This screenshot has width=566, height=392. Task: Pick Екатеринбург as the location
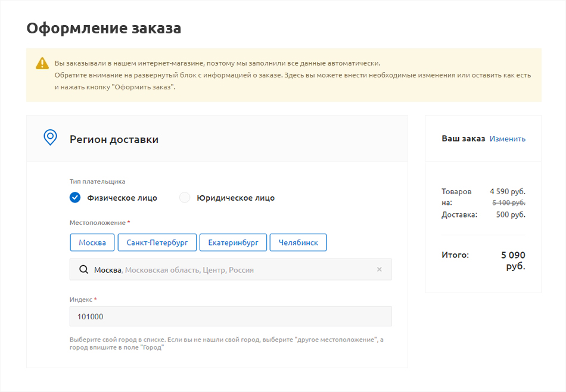[233, 242]
